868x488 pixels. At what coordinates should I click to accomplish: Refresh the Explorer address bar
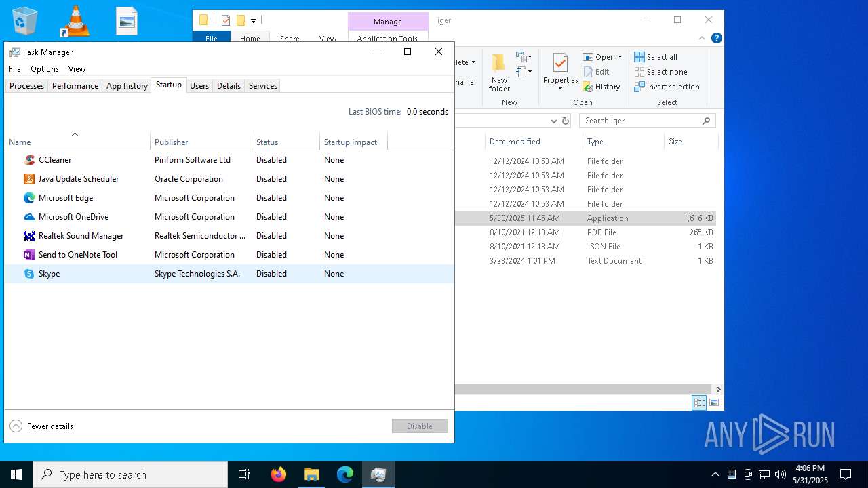click(566, 121)
